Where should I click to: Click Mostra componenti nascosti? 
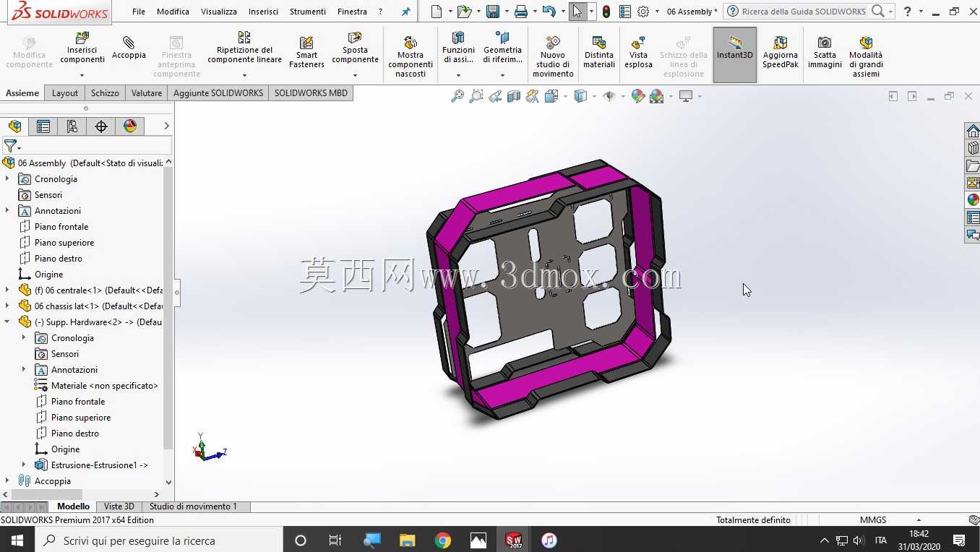tap(411, 56)
